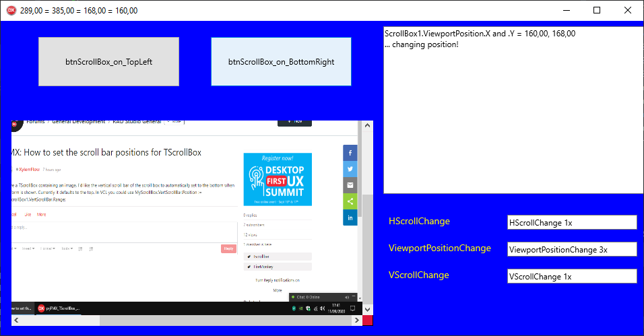Click the pink Reply button
Screen dimensions: 644x336
pos(228,248)
